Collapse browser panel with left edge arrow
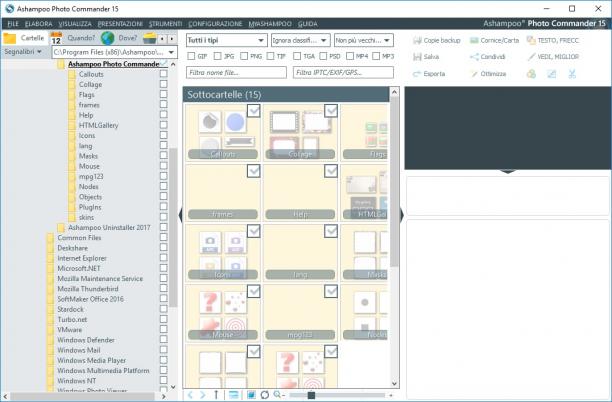612x402 pixels. 180,215
